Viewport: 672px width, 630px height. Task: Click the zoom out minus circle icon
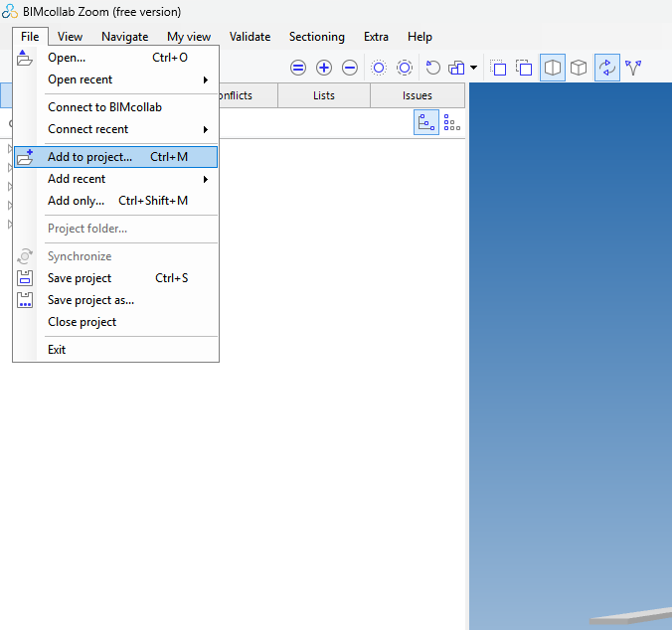click(x=350, y=68)
